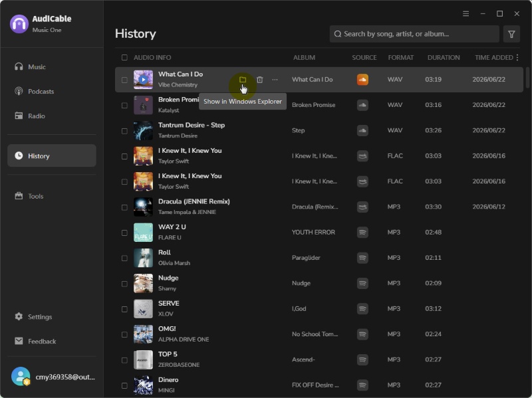Click the Spotify source icon in SERVE row
Screen dimensions: 532x398
pos(362,308)
